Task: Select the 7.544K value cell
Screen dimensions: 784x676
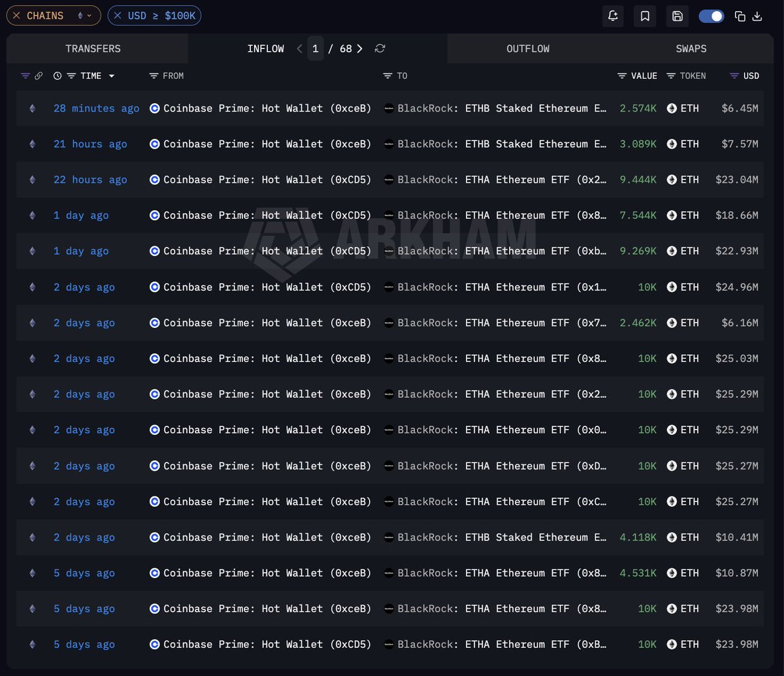Action: pos(638,216)
